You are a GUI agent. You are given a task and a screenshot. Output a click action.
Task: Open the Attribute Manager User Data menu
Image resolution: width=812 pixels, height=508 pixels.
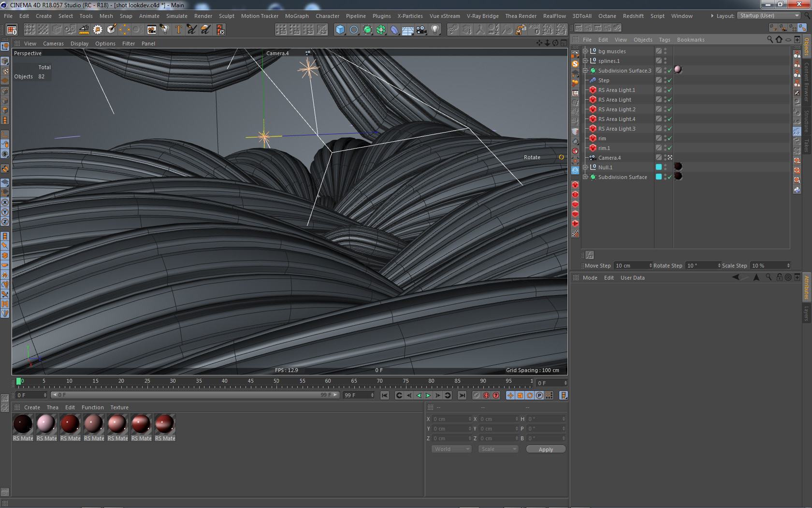(632, 278)
